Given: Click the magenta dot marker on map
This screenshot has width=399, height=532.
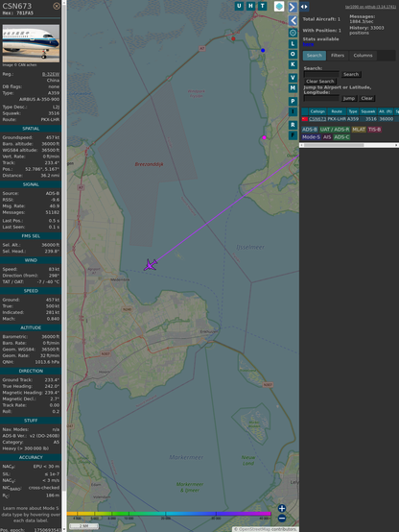Looking at the screenshot, I should [x=264, y=137].
